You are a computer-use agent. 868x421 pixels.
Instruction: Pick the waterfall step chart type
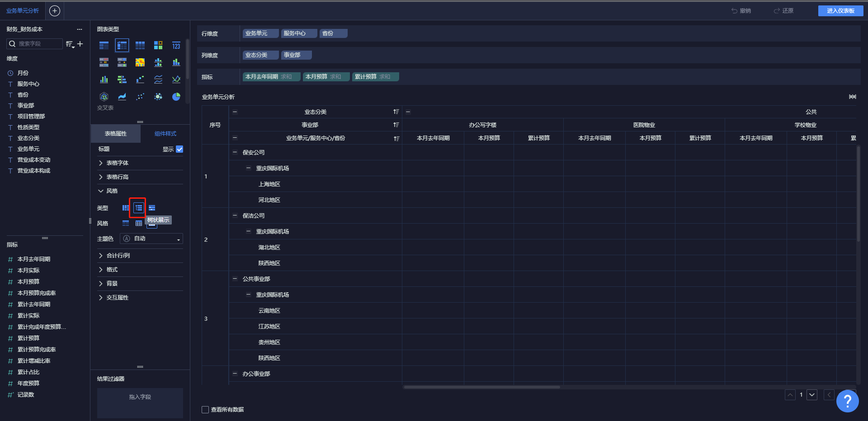click(x=140, y=80)
